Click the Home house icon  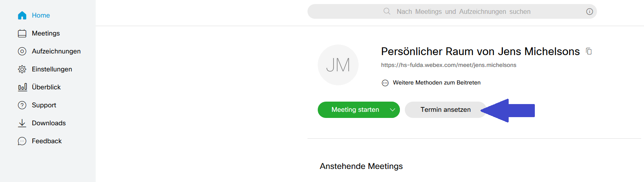click(x=22, y=16)
